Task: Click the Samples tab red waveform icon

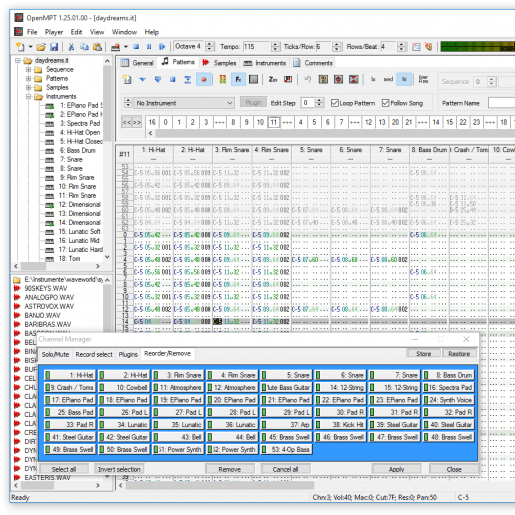Action: tap(205, 63)
